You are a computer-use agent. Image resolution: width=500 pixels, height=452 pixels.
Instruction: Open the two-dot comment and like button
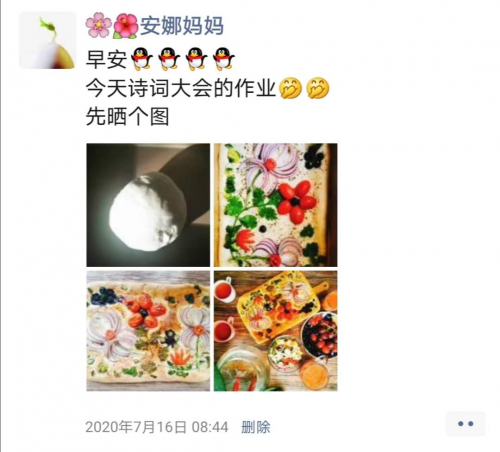click(x=465, y=424)
